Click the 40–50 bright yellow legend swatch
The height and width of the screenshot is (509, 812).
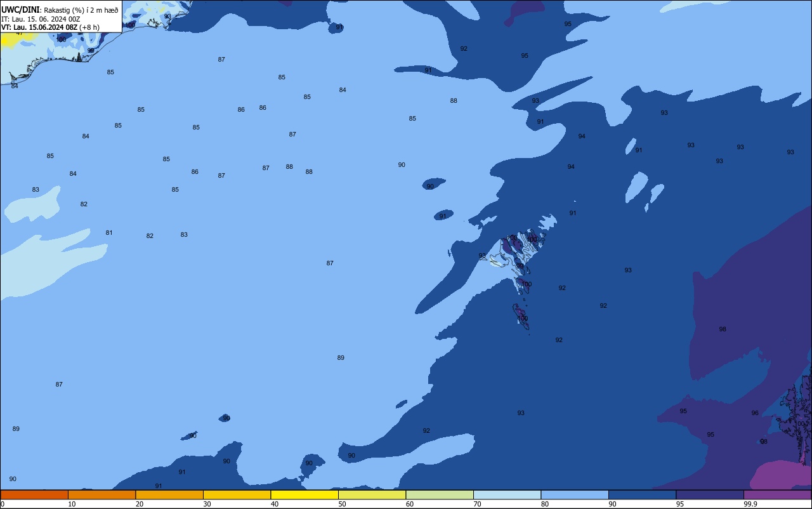[x=304, y=494]
